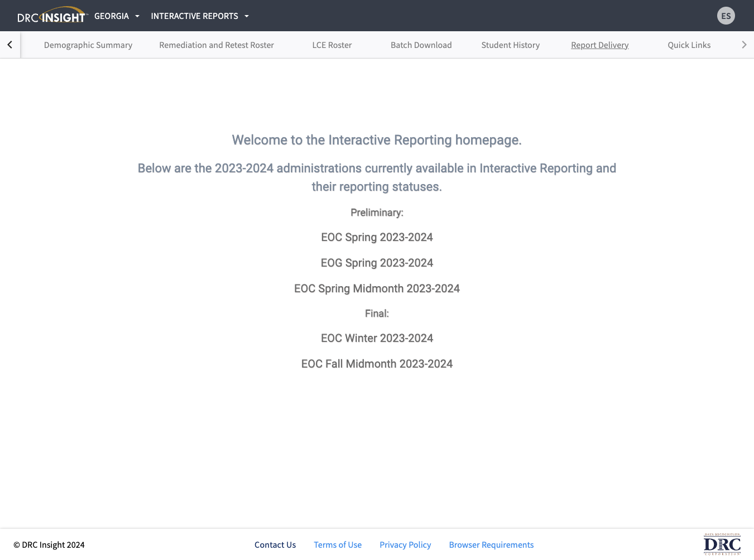Click the © DRC Insight 2024 text
Image resolution: width=754 pixels, height=560 pixels.
(x=49, y=545)
